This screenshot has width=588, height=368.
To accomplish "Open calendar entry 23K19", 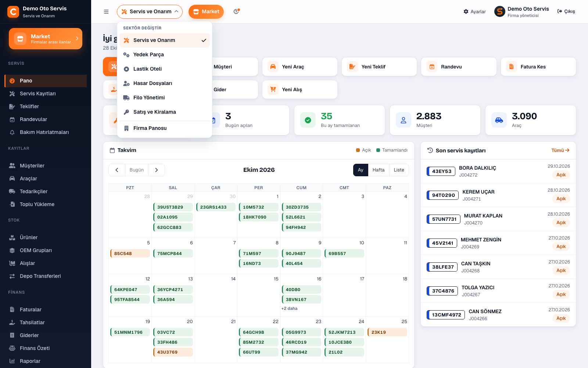I will click(x=387, y=332).
